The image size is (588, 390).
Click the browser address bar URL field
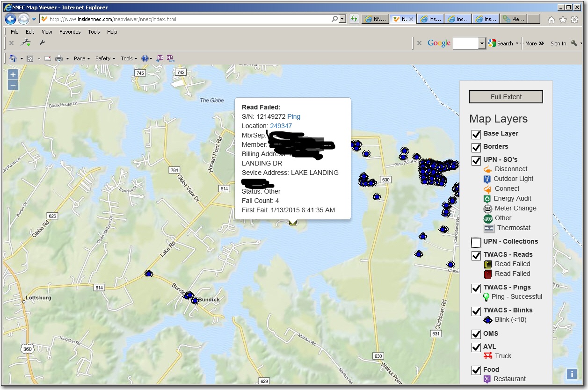click(x=187, y=19)
